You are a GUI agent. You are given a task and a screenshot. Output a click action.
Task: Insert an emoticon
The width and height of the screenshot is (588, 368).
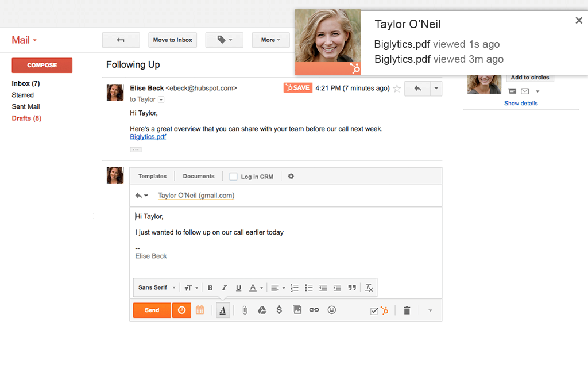point(331,310)
